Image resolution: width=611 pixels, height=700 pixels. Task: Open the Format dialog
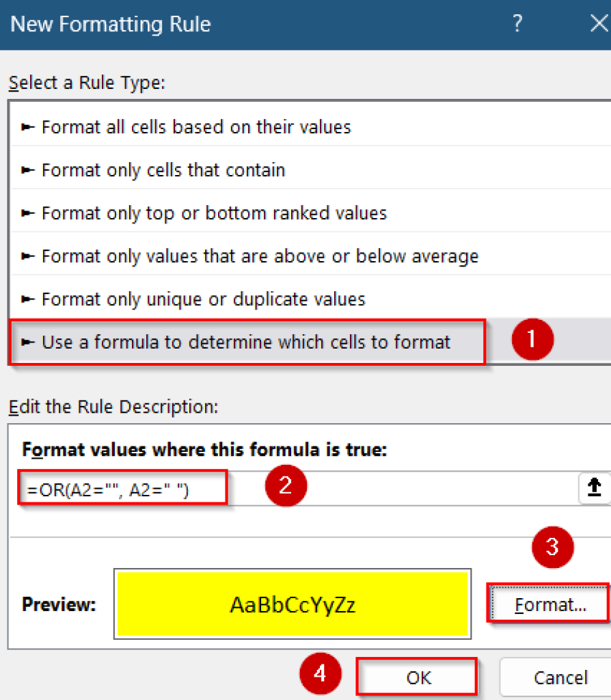coord(551,604)
